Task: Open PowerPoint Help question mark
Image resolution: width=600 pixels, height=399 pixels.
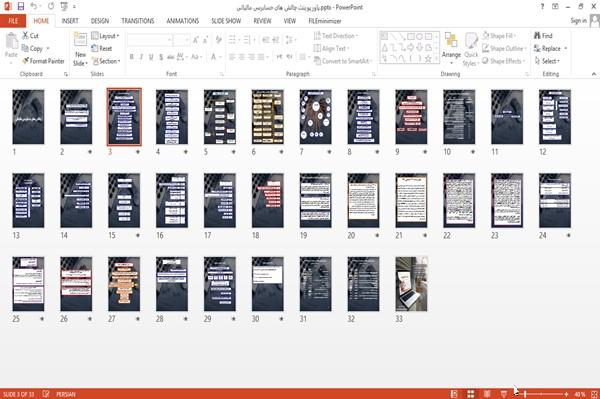Action: [x=542, y=7]
